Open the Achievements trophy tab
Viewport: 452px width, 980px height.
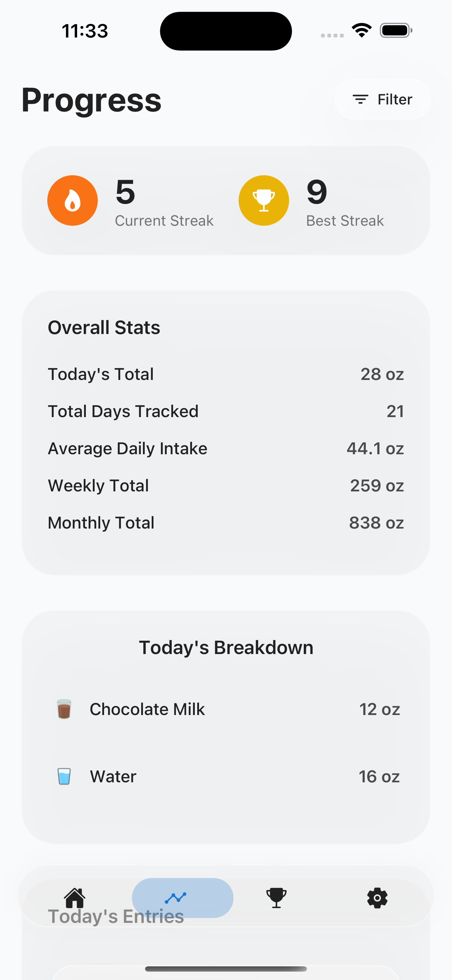(x=276, y=898)
